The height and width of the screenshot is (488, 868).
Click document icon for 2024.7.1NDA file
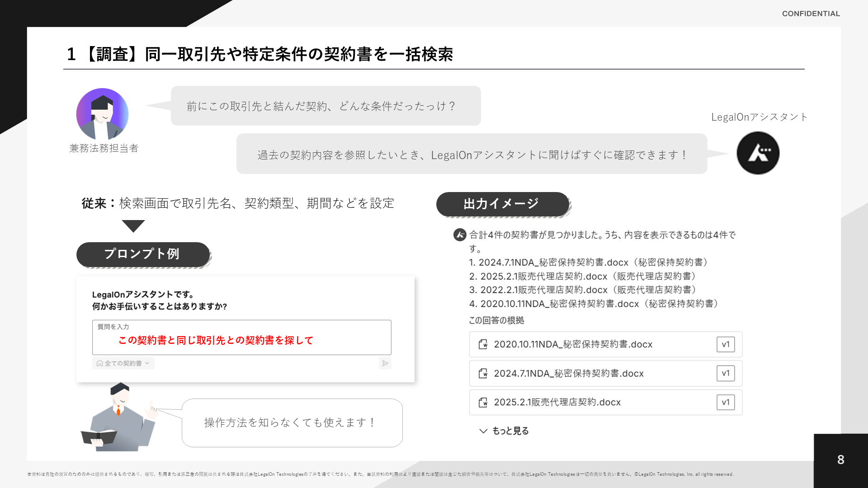[483, 373]
